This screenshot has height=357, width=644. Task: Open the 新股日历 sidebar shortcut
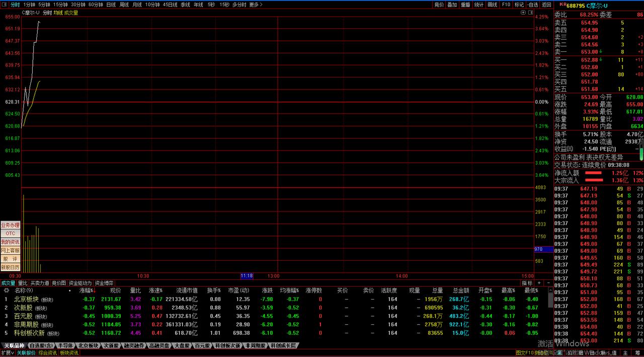tap(10, 267)
